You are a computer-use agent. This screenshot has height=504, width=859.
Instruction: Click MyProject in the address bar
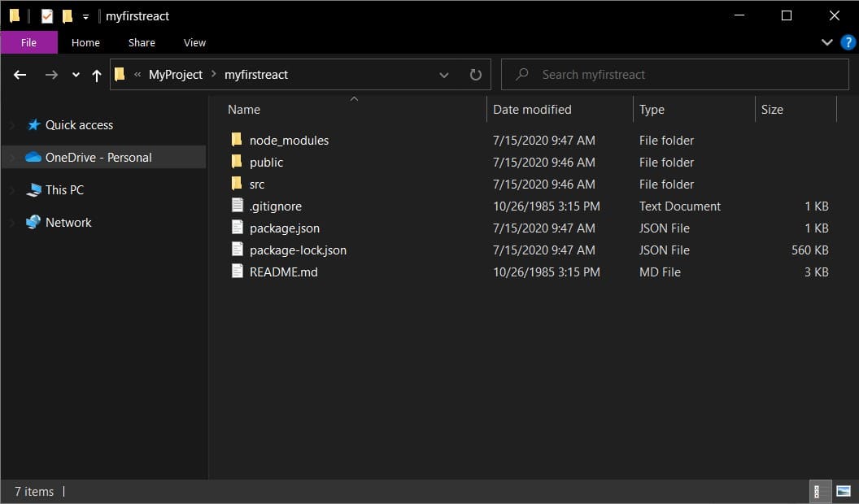pos(176,75)
